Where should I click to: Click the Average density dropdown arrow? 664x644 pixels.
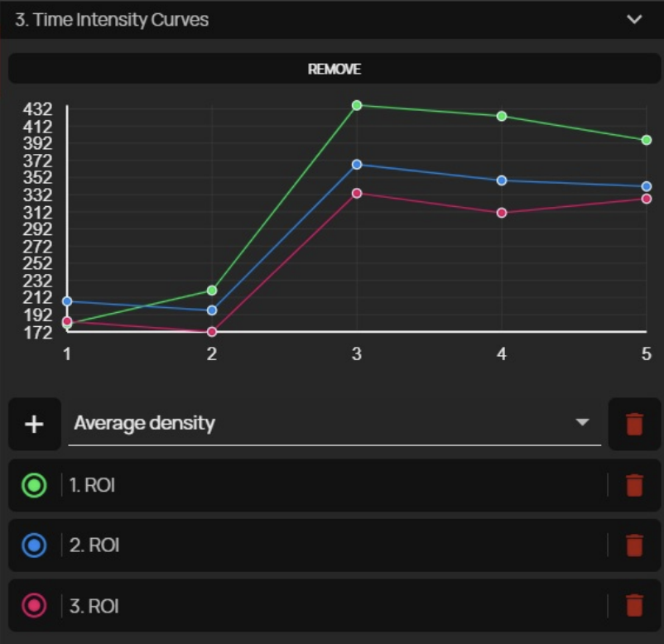point(582,423)
